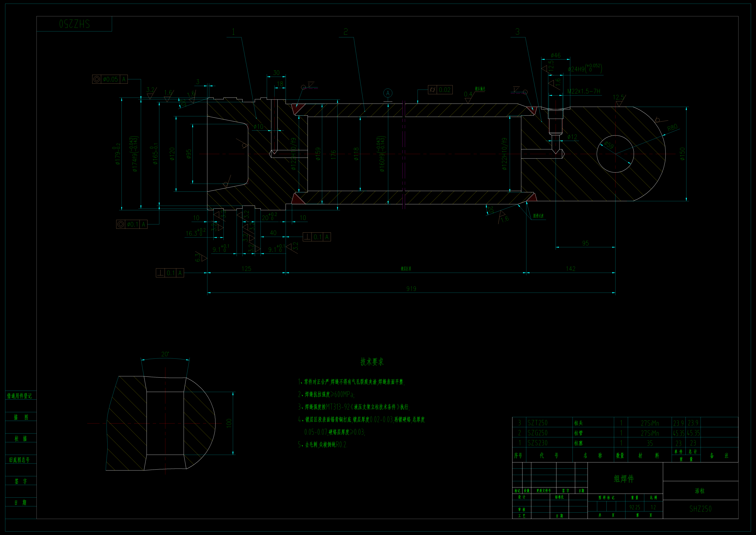Select the 125 length dimension
This screenshot has height=535, width=756.
click(246, 269)
